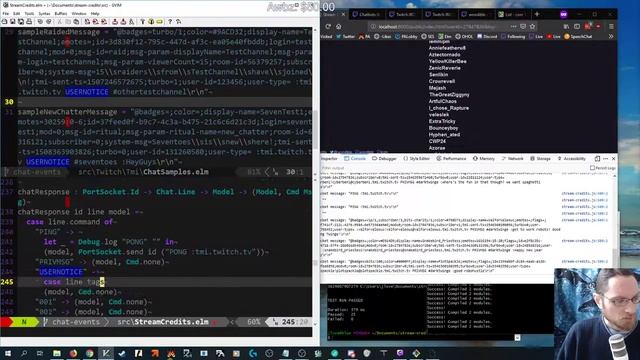This screenshot has height=360, width=640.
Task: Click the name YellowKillerBee in credits list
Action: (x=448, y=61)
